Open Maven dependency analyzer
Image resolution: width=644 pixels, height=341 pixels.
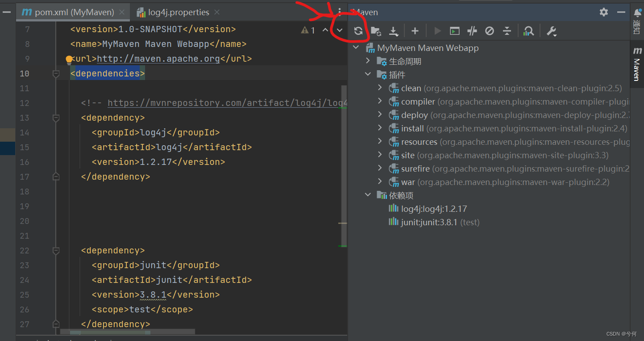pos(529,30)
